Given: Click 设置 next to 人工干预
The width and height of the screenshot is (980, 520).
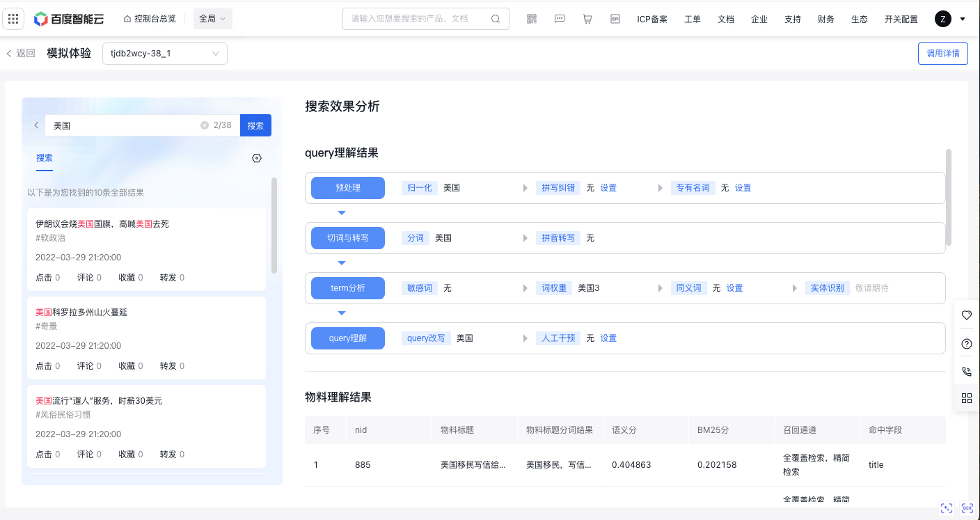Looking at the screenshot, I should (x=608, y=338).
